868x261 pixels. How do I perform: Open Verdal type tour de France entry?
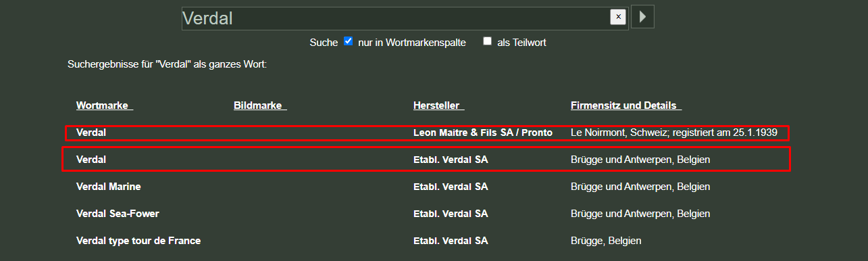pos(138,241)
